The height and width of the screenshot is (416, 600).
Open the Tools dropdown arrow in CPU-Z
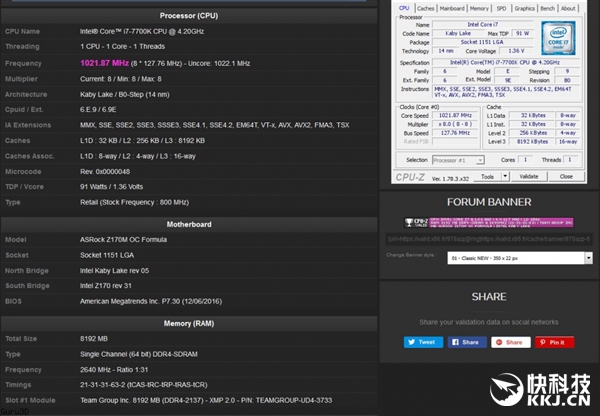(x=505, y=176)
